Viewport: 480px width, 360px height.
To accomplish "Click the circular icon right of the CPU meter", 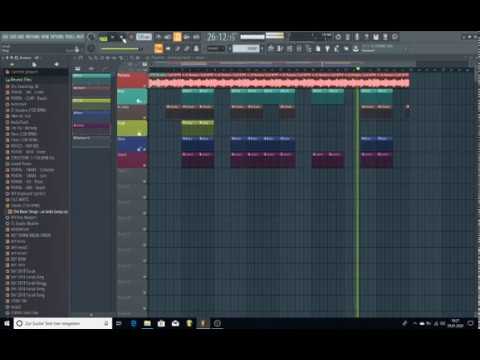I will point(338,37).
